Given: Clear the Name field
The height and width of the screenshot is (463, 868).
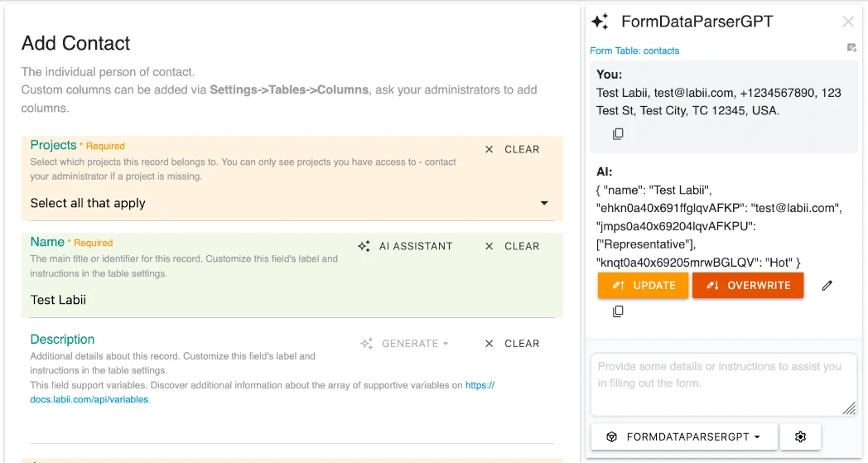Looking at the screenshot, I should [x=512, y=246].
